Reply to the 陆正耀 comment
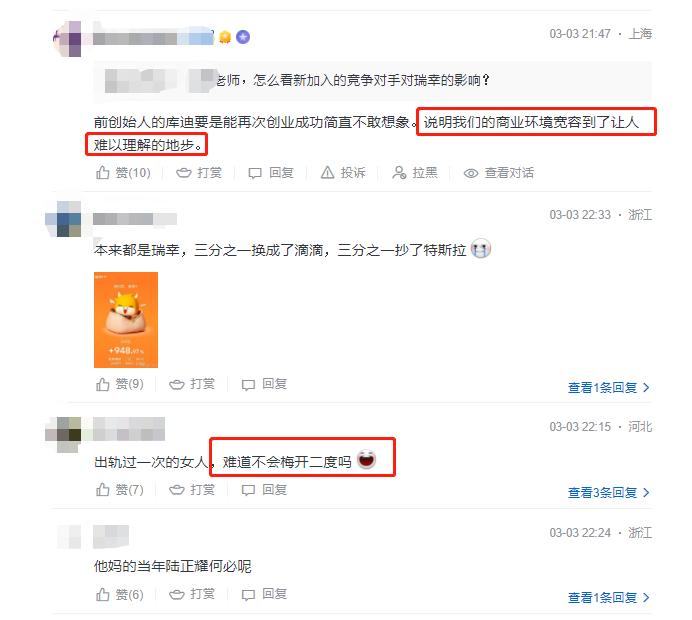The image size is (692, 620). [x=264, y=594]
